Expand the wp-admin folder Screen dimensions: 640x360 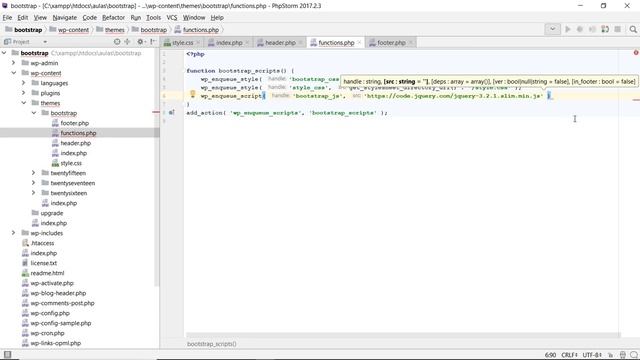pos(13,63)
